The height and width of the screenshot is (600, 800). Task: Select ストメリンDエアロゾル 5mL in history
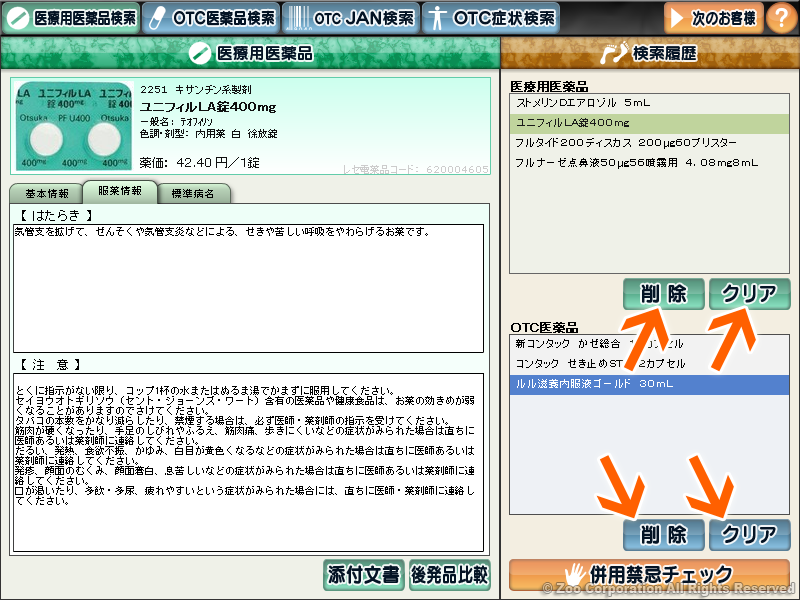[649, 103]
